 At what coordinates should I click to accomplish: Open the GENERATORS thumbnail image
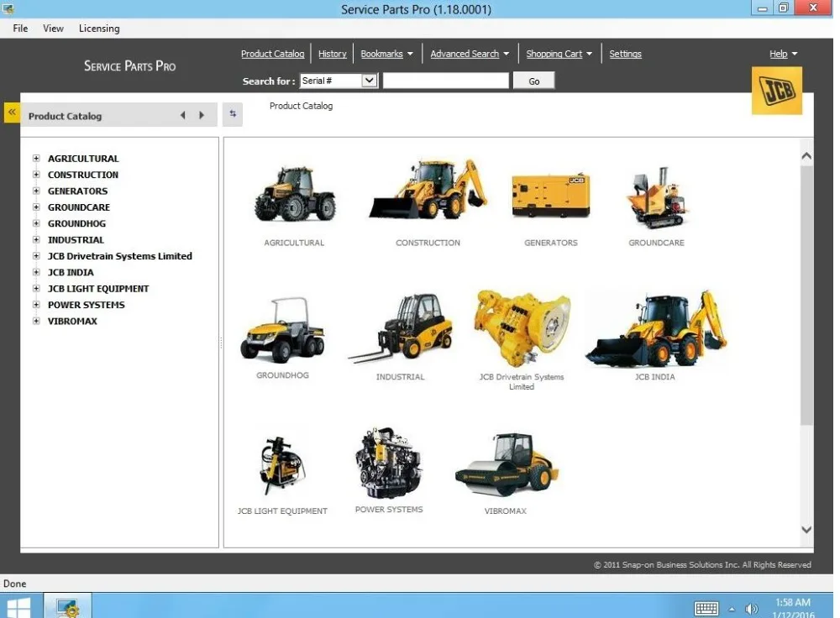coord(551,196)
